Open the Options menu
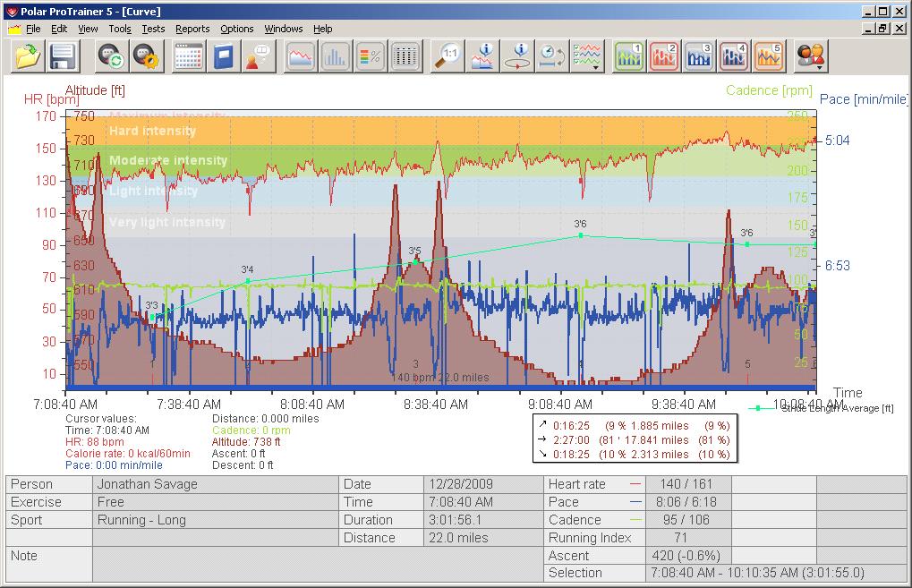The image size is (912, 588). coord(236,29)
